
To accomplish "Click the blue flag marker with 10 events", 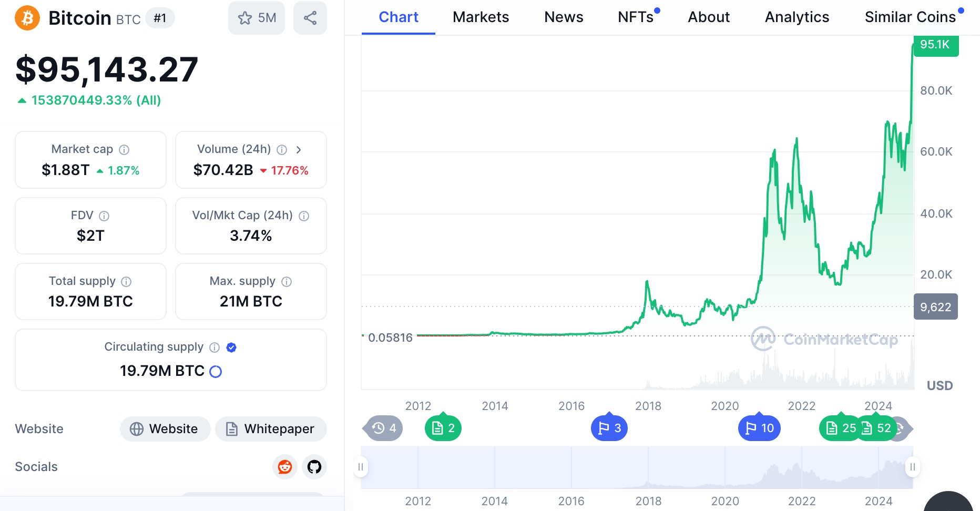I will pyautogui.click(x=759, y=428).
